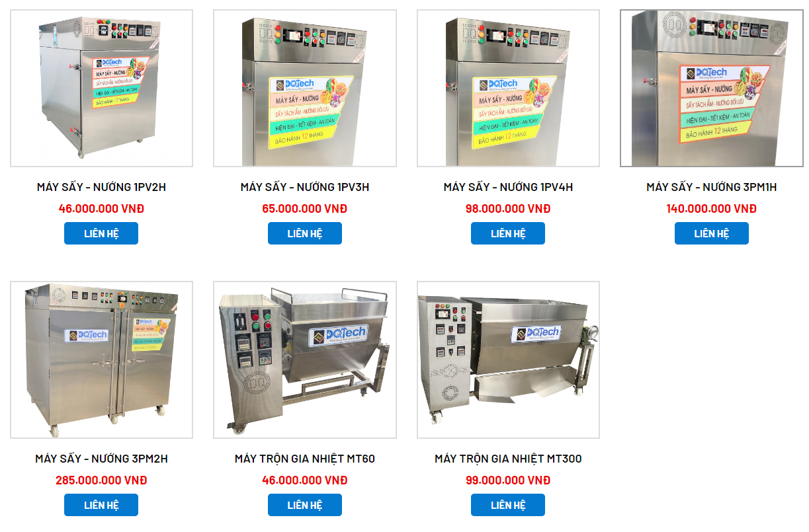
Task: Open the MÁY TRỘN GIA NHIỆT MT300 product image
Action: [508, 360]
